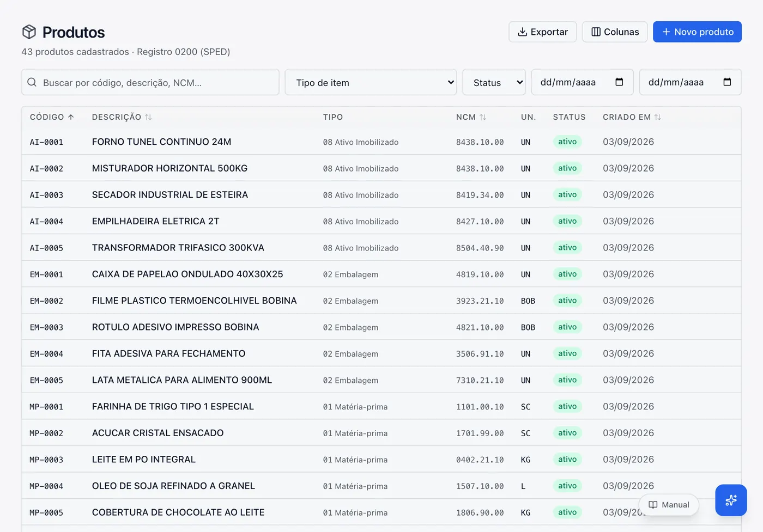Click tipo cell of MP-0003 row

click(355, 460)
